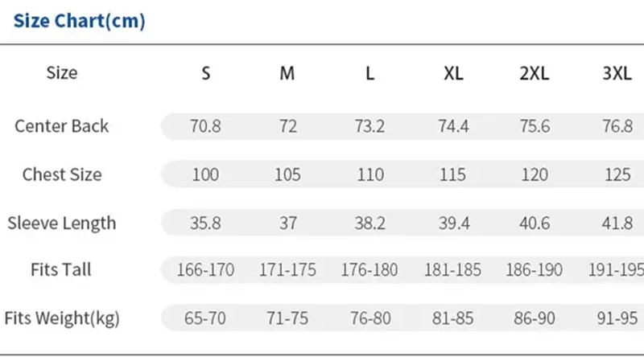Click the Chest Size row label

pyautogui.click(x=62, y=174)
